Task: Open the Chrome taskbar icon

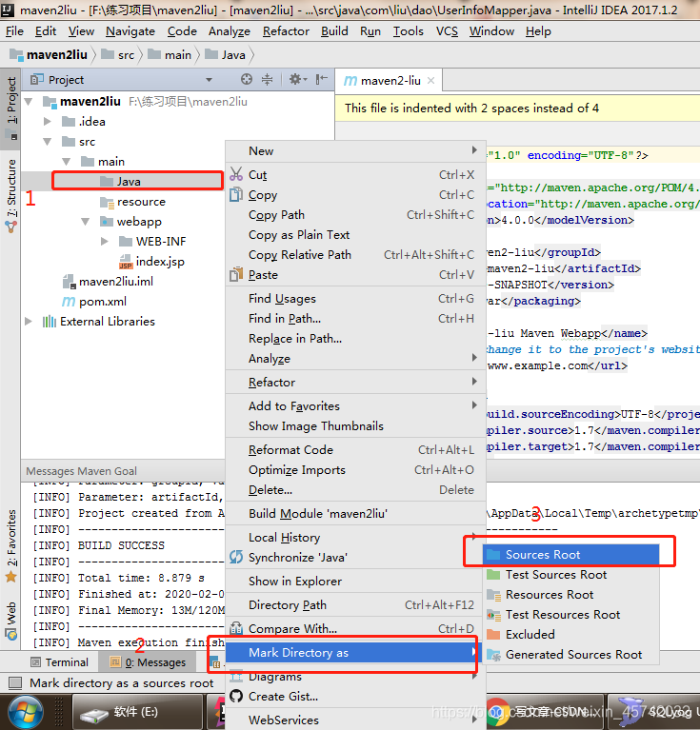Action: point(498,712)
